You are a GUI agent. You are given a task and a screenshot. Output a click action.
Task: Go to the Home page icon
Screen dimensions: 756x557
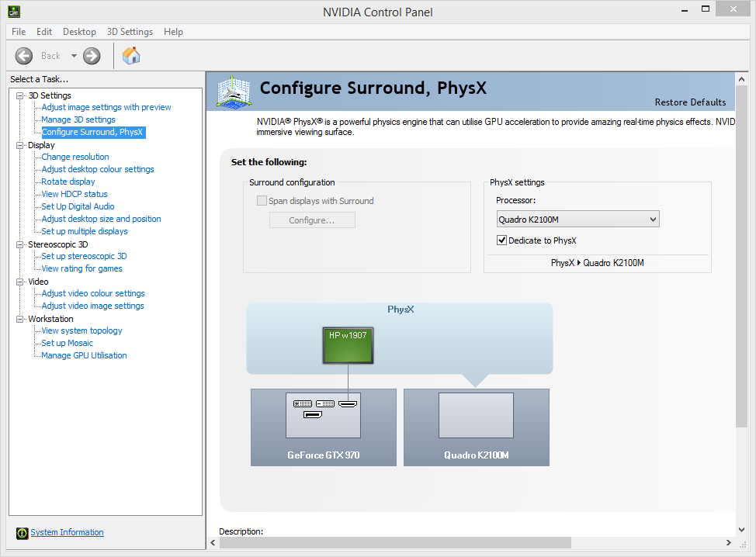pos(131,56)
